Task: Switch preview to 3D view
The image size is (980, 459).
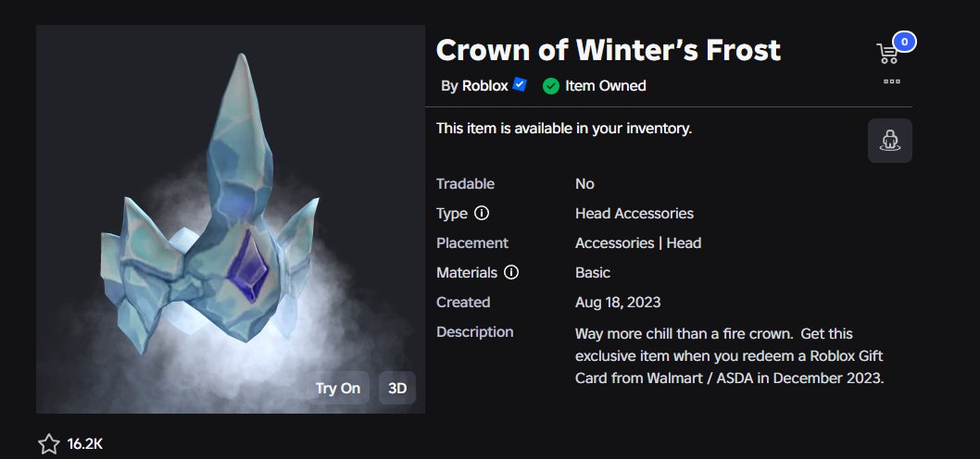Action: click(x=397, y=388)
